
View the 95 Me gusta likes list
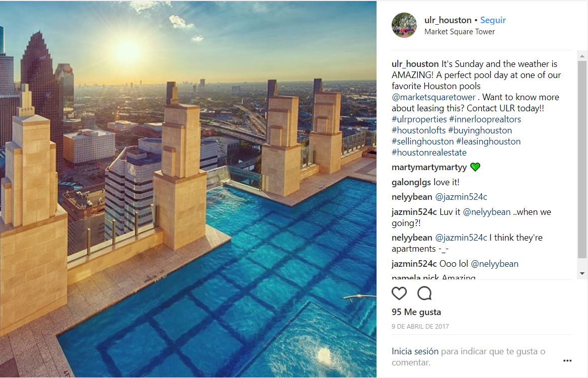click(x=416, y=312)
